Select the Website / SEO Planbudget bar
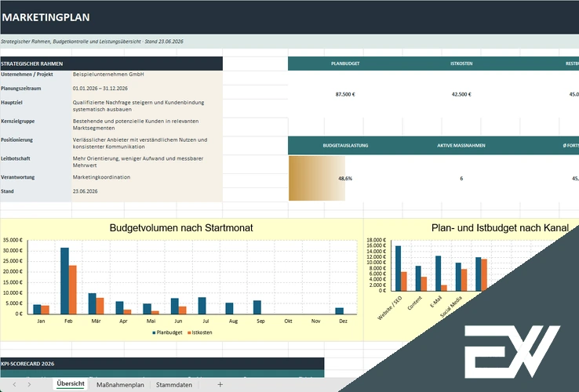Screen dimensions: 579x392 coord(398,268)
